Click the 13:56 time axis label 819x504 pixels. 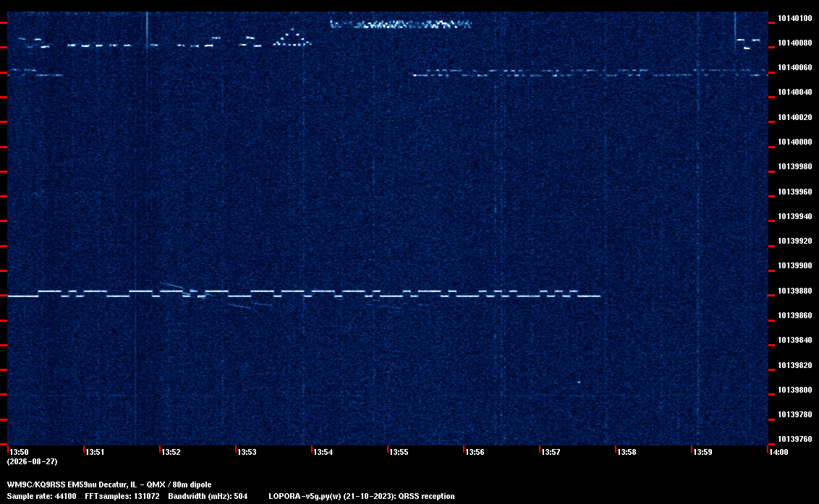[475, 452]
